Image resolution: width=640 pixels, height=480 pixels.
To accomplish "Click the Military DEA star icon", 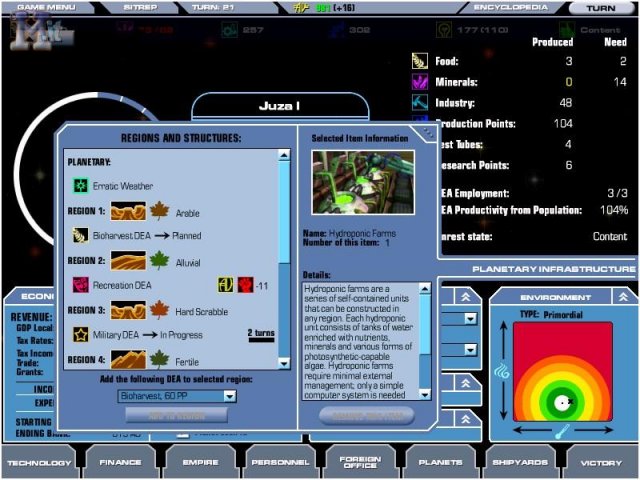I will [x=80, y=335].
